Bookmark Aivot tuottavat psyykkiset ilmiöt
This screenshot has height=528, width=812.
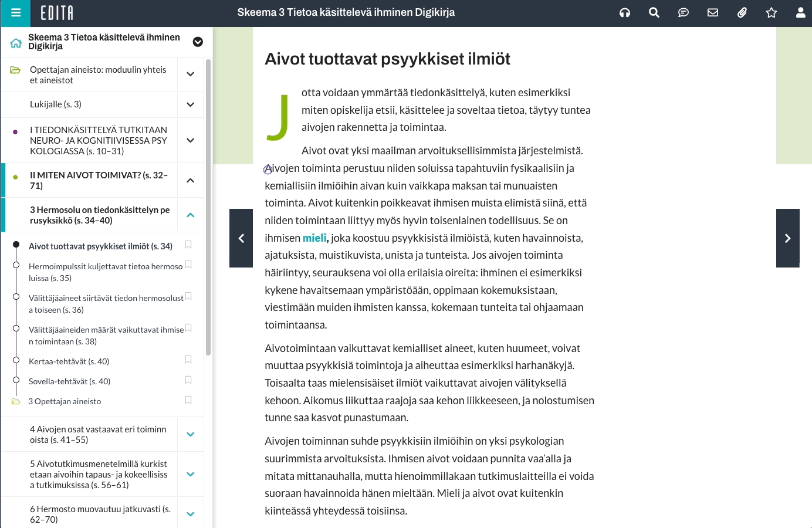(x=188, y=245)
